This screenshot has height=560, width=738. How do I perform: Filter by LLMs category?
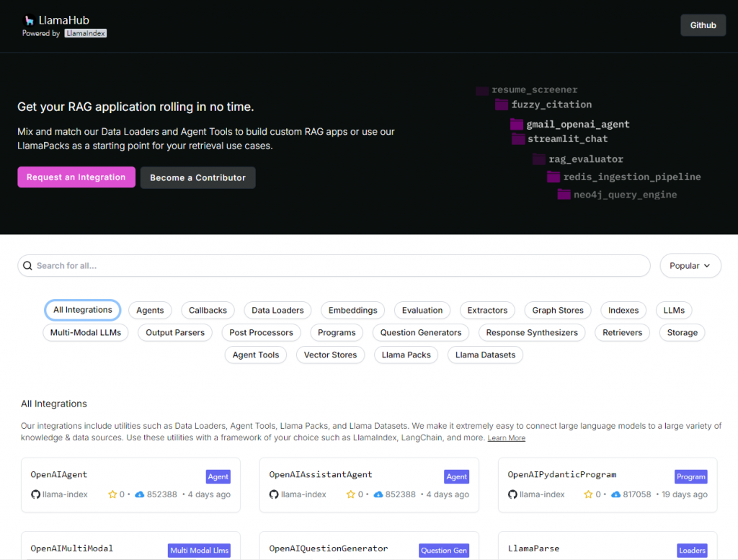coord(674,310)
